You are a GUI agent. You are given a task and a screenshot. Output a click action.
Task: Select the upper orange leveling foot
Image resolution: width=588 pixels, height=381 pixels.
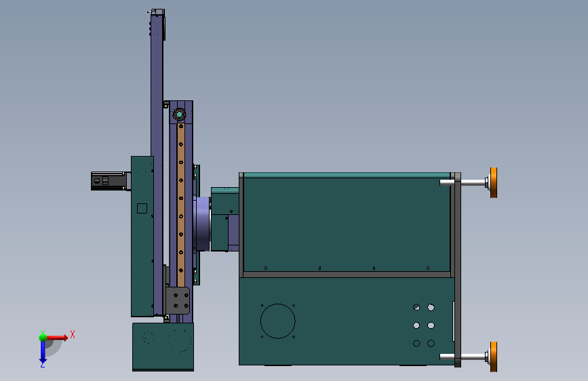pyautogui.click(x=494, y=182)
